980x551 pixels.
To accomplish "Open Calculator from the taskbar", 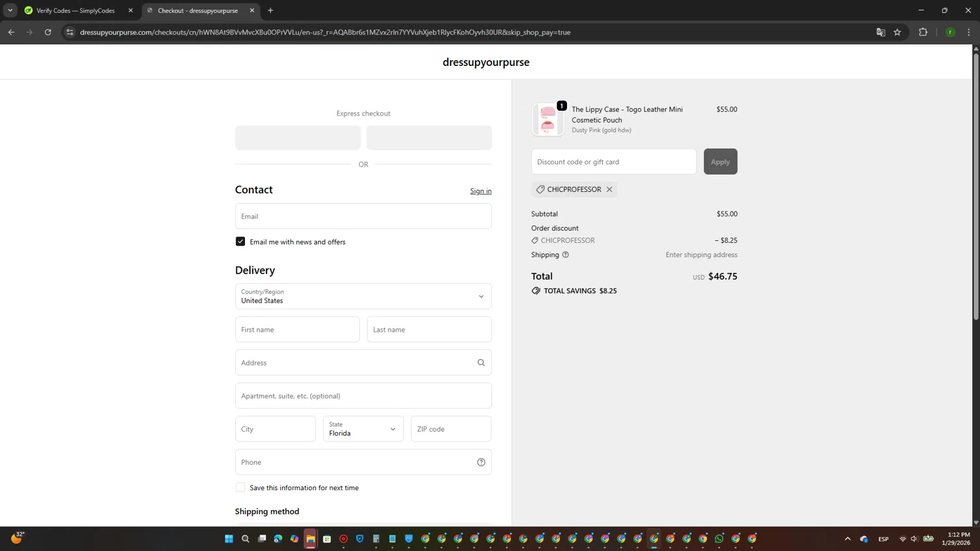I will tap(376, 539).
